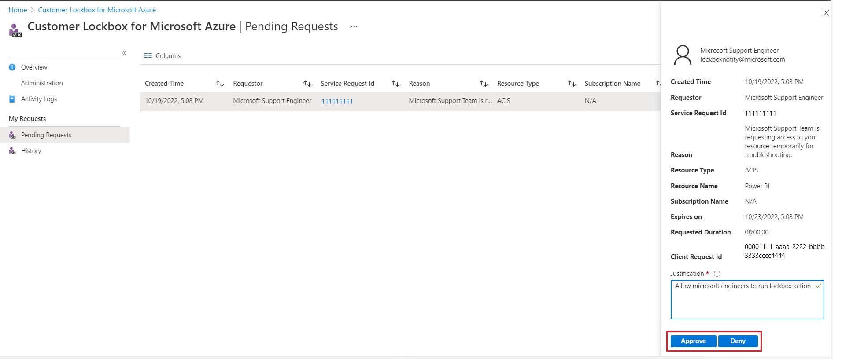Click the Requested Duration value 08:00:00
Screen dimensions: 868x359
coord(757,232)
